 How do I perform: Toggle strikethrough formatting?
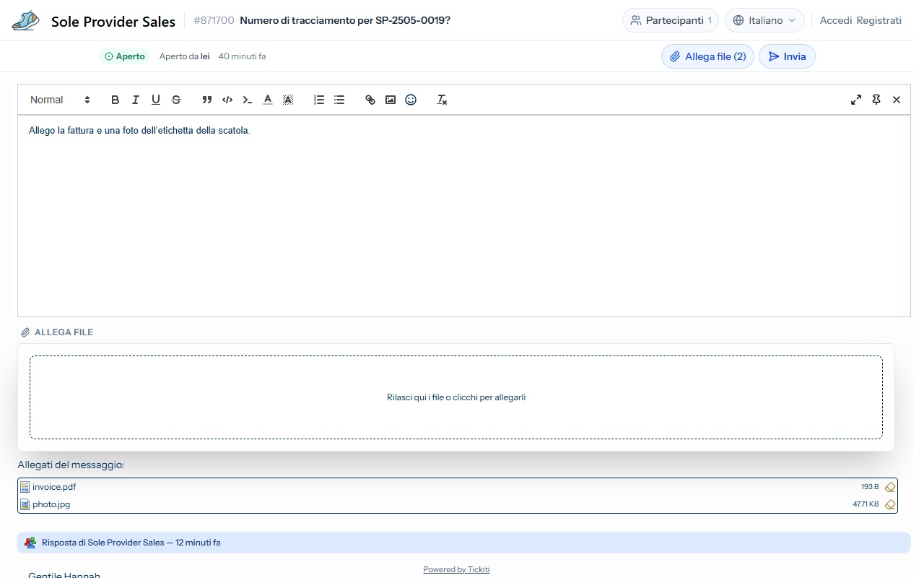pos(175,100)
